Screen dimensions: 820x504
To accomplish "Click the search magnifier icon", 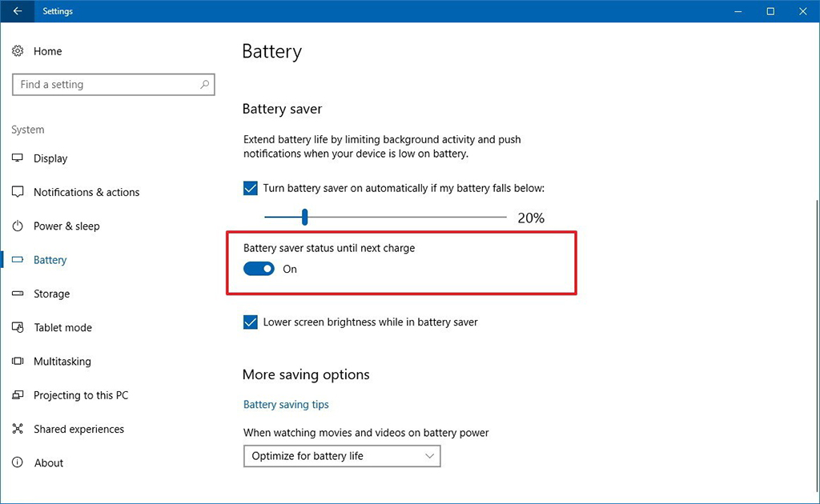I will [205, 84].
